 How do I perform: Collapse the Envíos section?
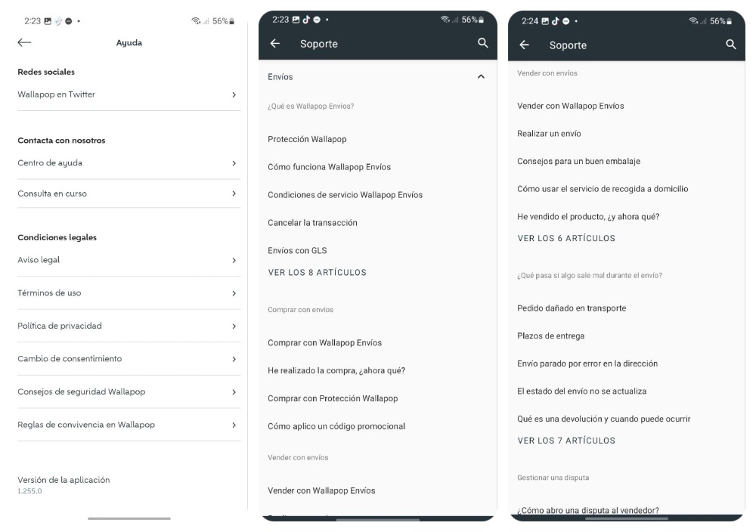coord(481,76)
